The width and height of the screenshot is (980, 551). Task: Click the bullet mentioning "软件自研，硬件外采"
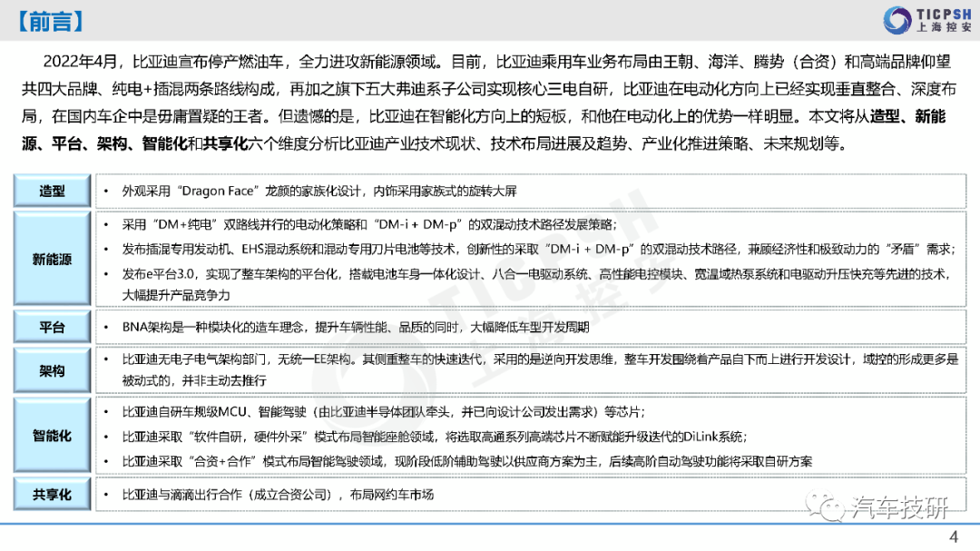coord(435,437)
